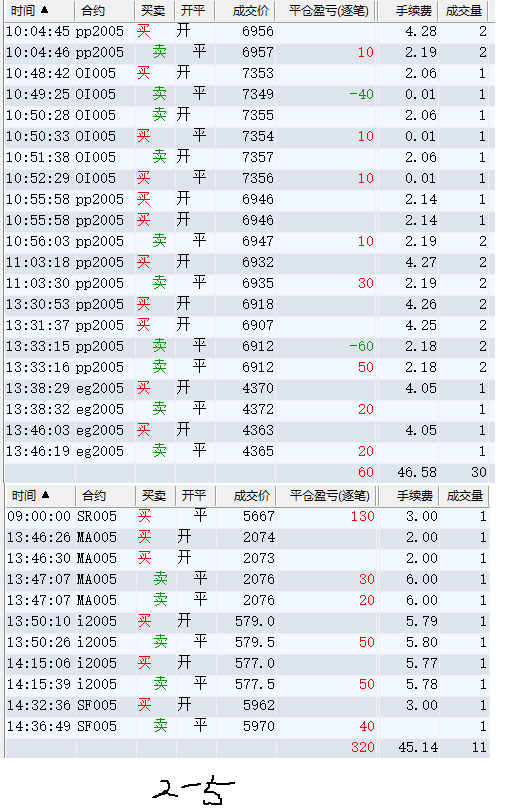Click lower table total profit 320 cell
This screenshot has height=809, width=507.
327,747
